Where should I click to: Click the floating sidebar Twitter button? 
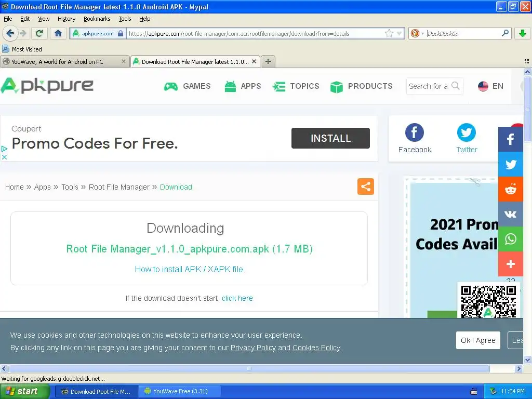[x=510, y=164]
